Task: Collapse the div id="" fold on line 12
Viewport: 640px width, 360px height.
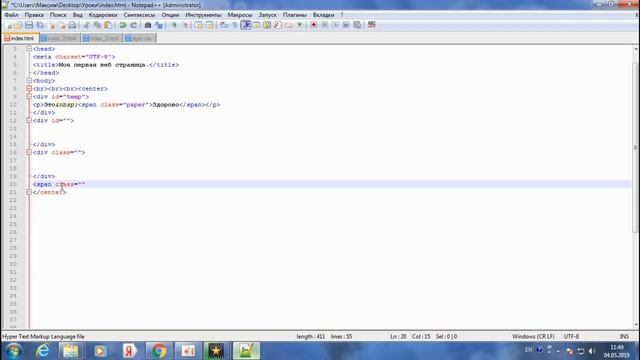Action: tap(29, 120)
